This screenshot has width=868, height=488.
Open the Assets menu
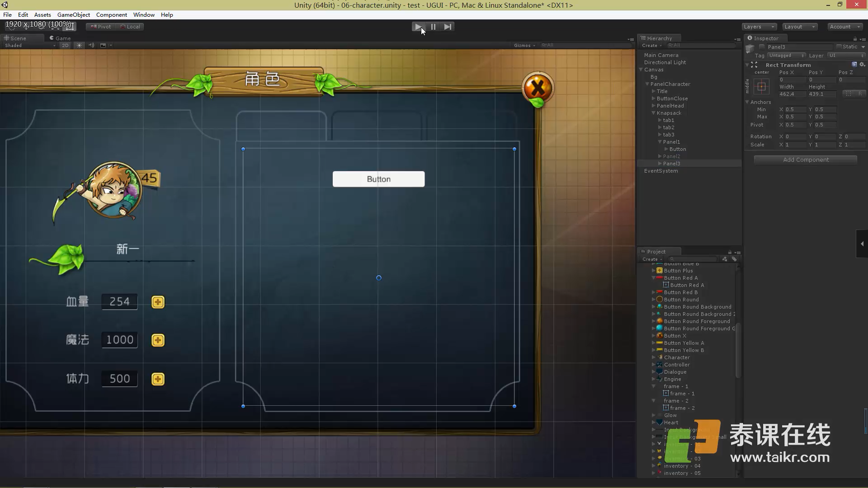[x=42, y=14]
